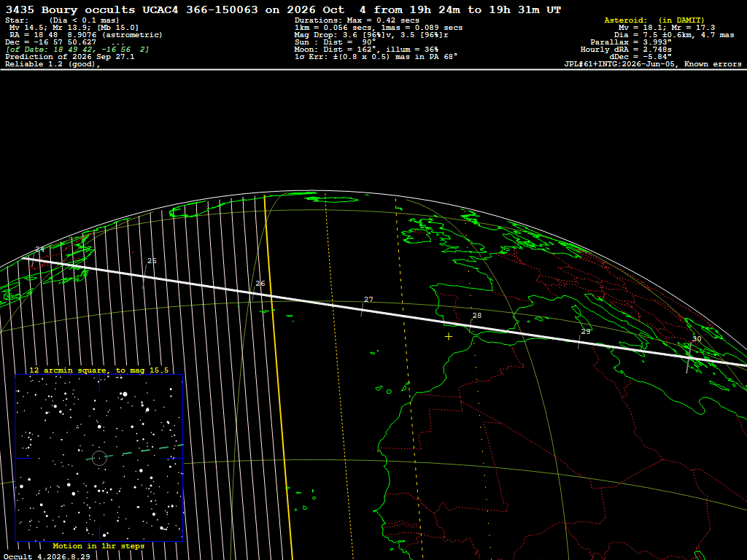The image size is (747, 560).
Task: Select the minute 30 marker near Greece
Action: [697, 339]
